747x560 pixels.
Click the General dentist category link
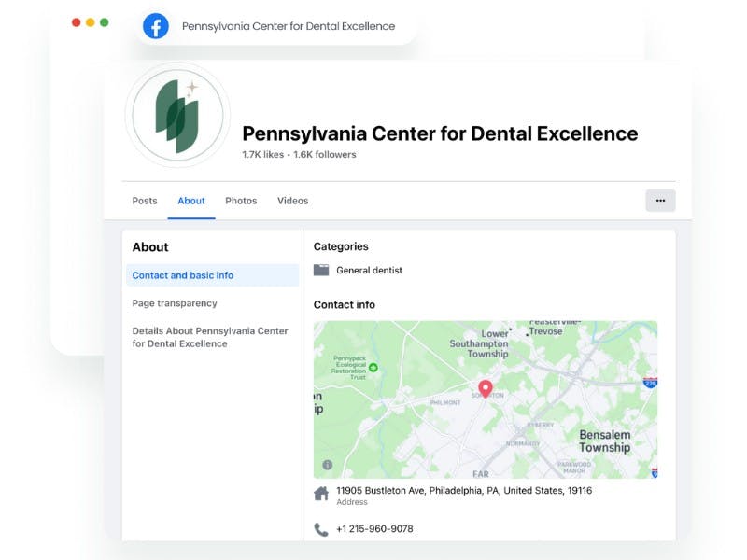point(369,270)
